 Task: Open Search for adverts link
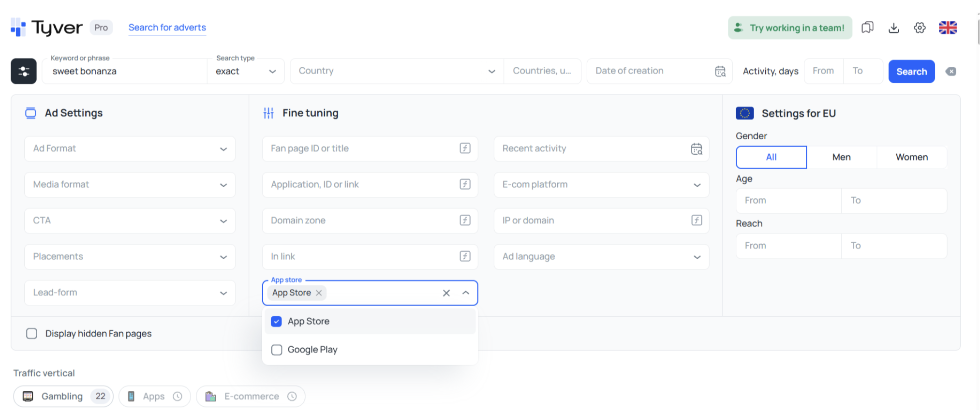tap(167, 28)
